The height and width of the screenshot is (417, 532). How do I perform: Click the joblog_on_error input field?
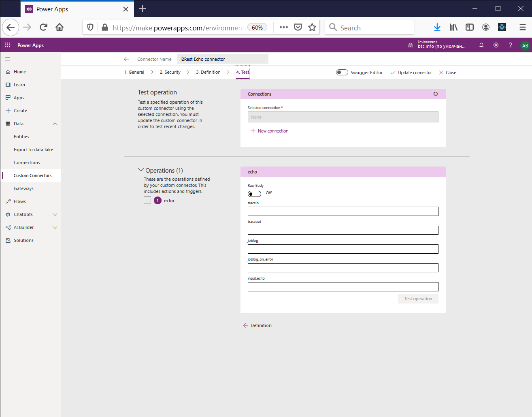coord(343,268)
